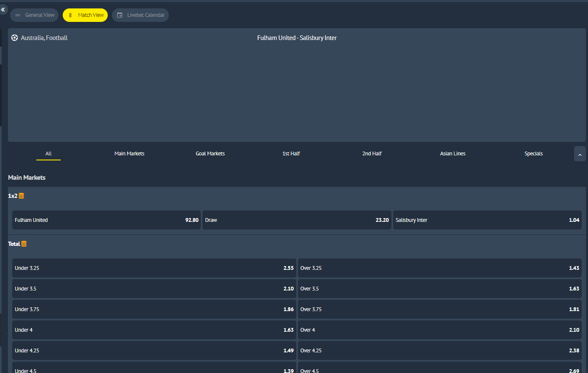The height and width of the screenshot is (373, 588).
Task: Click the lines icon in General View
Action: (18, 15)
